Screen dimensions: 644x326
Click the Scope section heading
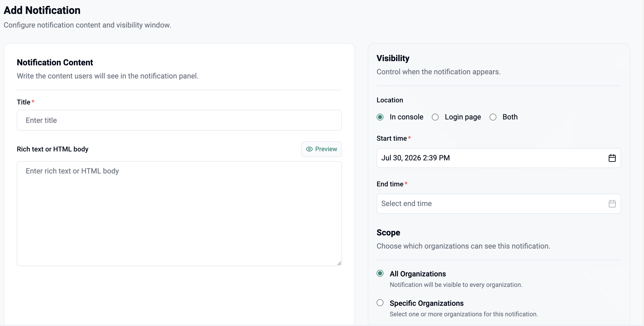pyautogui.click(x=388, y=233)
